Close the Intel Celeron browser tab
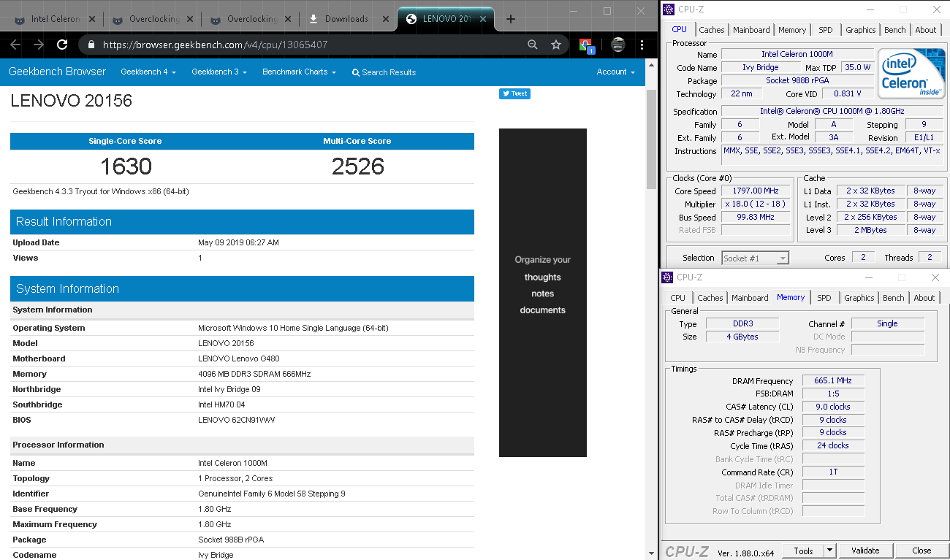 [x=92, y=19]
